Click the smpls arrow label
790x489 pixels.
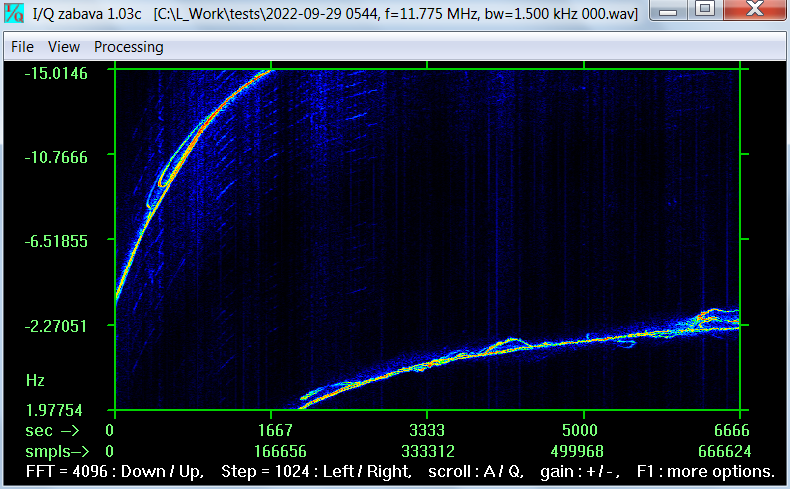click(57, 452)
